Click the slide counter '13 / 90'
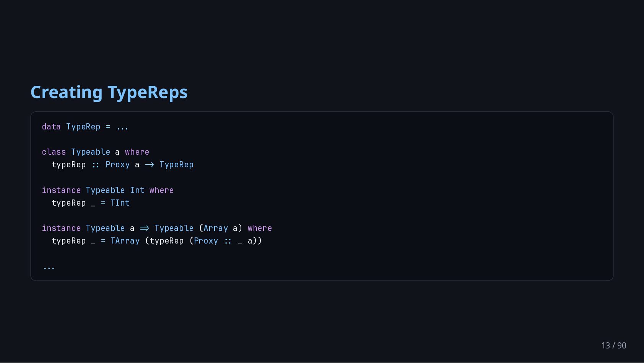 click(614, 345)
